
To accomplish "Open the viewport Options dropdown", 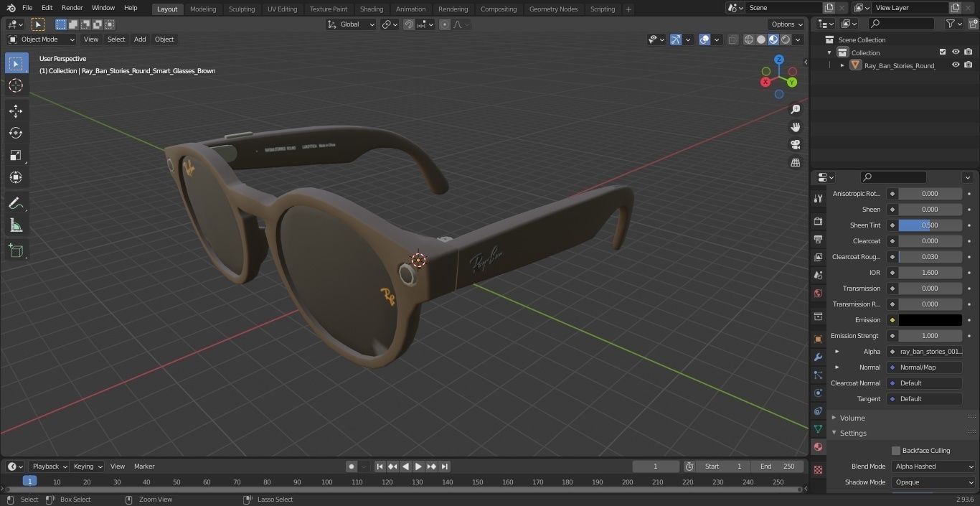I will click(786, 24).
